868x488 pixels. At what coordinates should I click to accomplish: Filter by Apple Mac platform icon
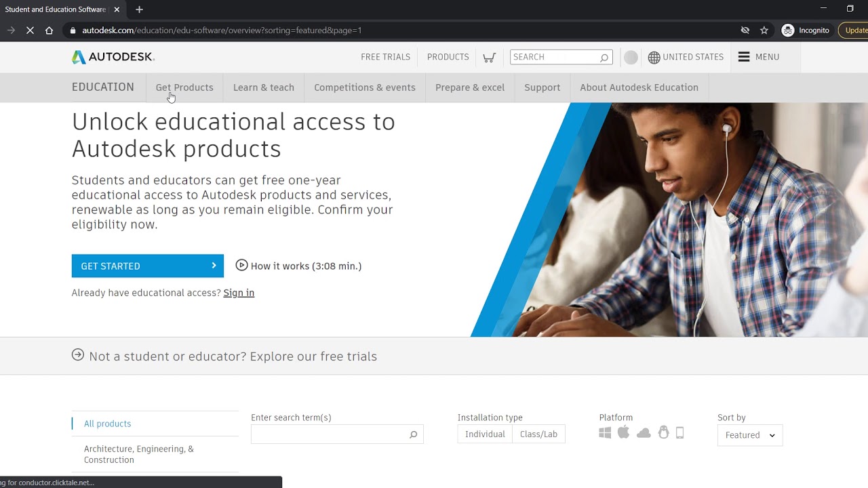point(624,432)
